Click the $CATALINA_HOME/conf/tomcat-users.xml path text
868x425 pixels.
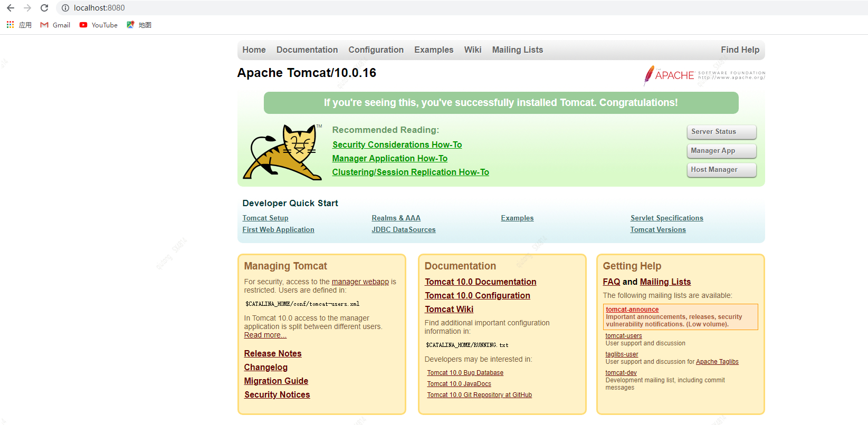tap(302, 304)
